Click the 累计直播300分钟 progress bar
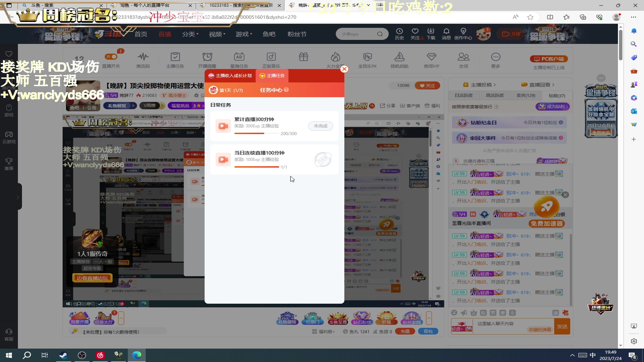644x362 pixels. pos(257,133)
